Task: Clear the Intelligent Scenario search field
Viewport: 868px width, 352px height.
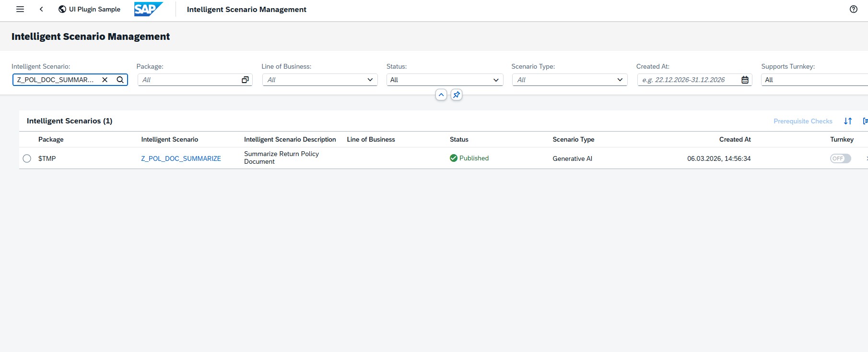Action: point(105,80)
